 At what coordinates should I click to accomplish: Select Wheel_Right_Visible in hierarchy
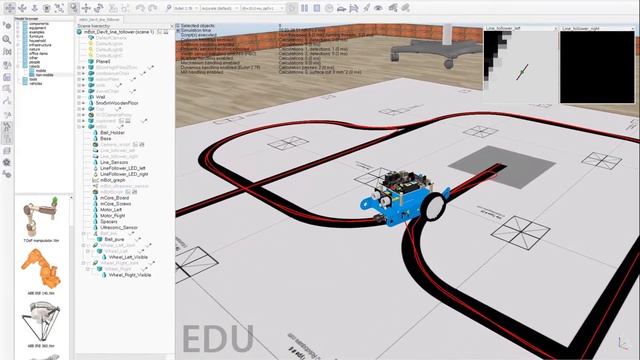point(130,275)
